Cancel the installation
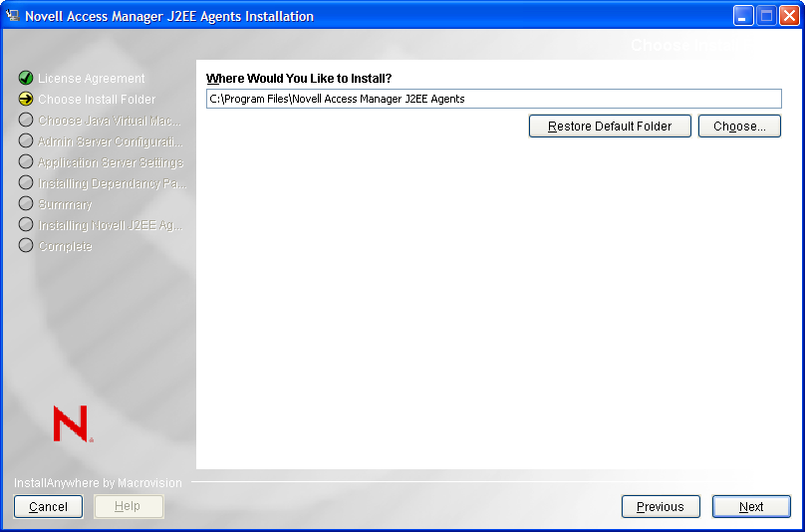Image resolution: width=805 pixels, height=532 pixels. coord(48,507)
